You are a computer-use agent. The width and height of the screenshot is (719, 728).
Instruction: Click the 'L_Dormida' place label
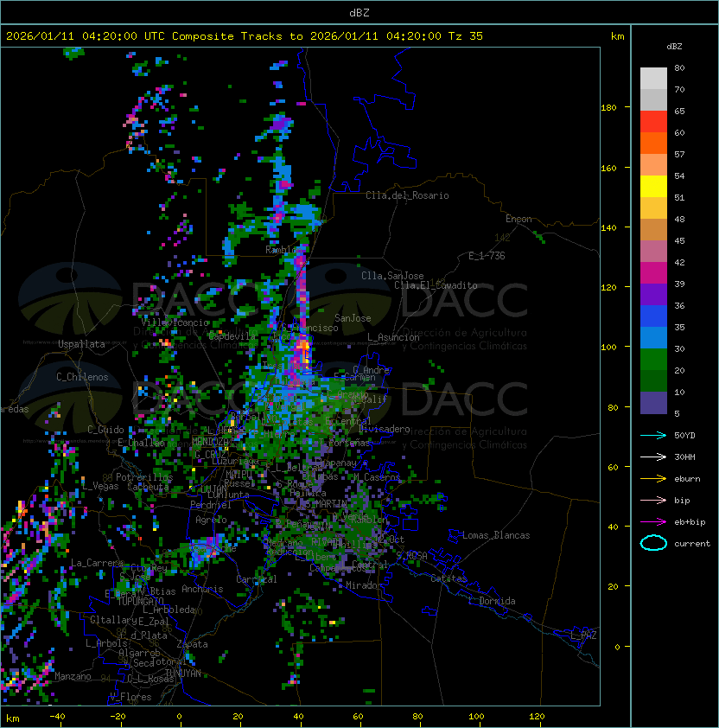[x=492, y=601]
